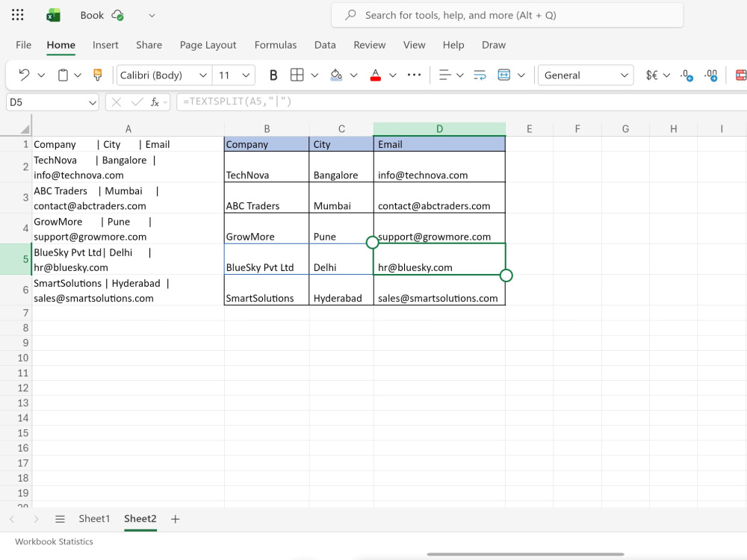The width and height of the screenshot is (747, 560).
Task: Switch to the View tab
Action: pyautogui.click(x=414, y=45)
